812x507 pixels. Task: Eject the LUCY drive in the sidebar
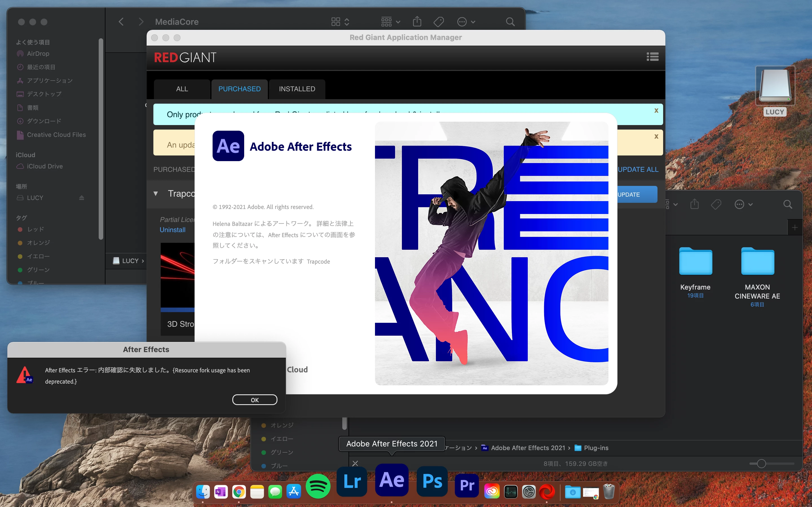pos(81,198)
